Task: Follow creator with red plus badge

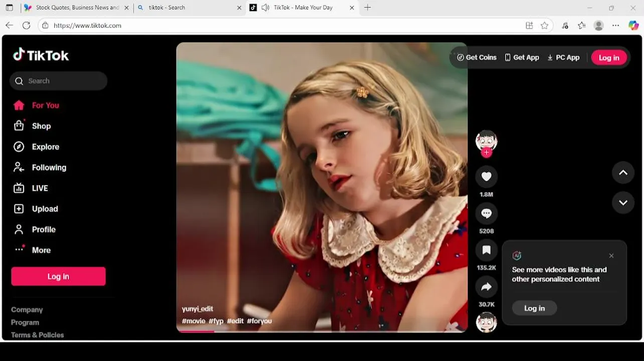Action: (x=486, y=152)
